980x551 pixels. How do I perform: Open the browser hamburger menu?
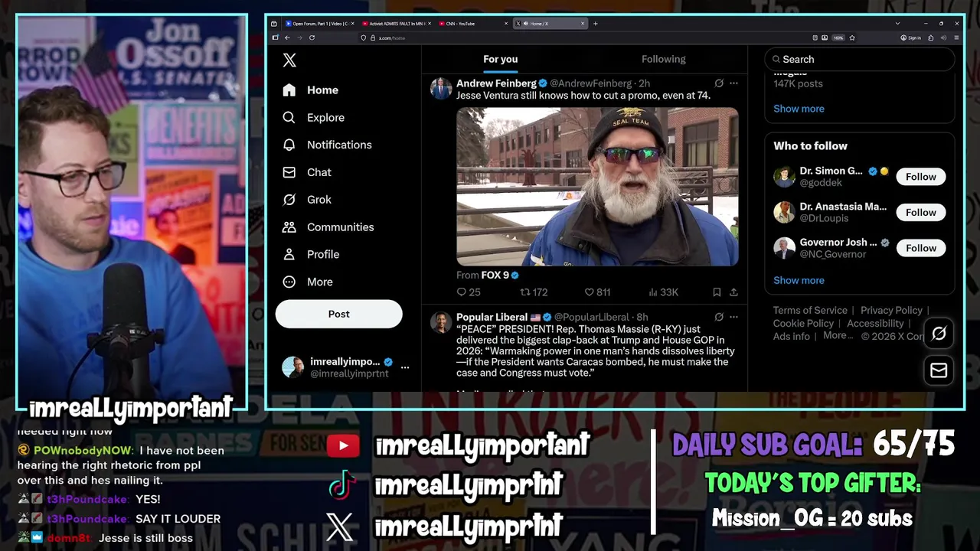pos(956,37)
